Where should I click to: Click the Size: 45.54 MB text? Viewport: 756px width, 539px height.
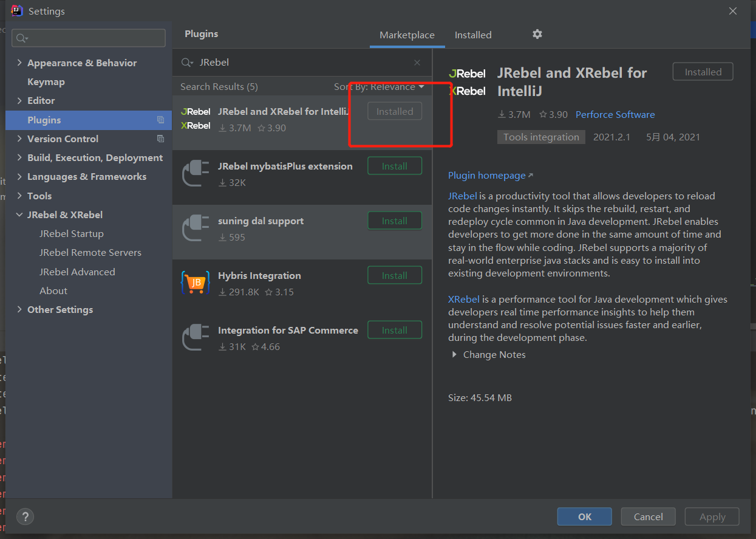pyautogui.click(x=480, y=397)
